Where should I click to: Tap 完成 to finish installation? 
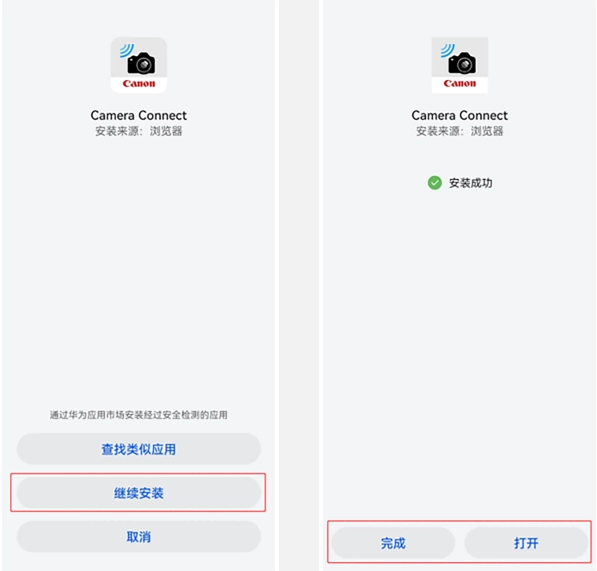393,543
